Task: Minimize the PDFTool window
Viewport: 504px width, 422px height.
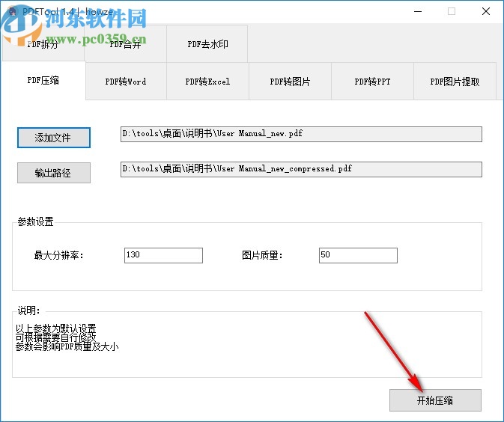Action: tap(418, 11)
